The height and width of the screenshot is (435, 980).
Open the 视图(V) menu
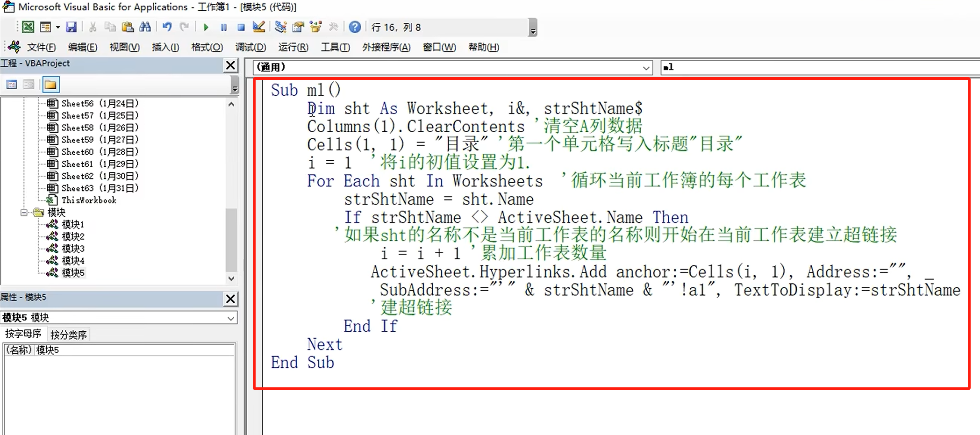pos(124,47)
